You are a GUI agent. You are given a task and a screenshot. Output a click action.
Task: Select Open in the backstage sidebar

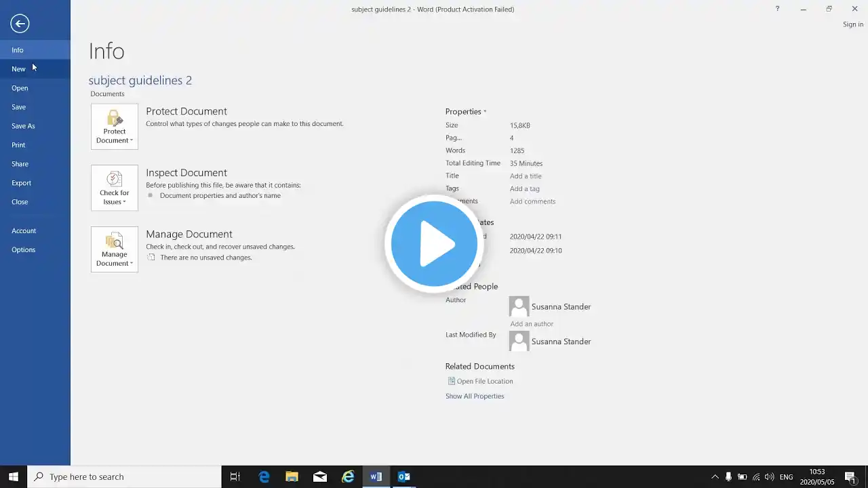(35, 88)
